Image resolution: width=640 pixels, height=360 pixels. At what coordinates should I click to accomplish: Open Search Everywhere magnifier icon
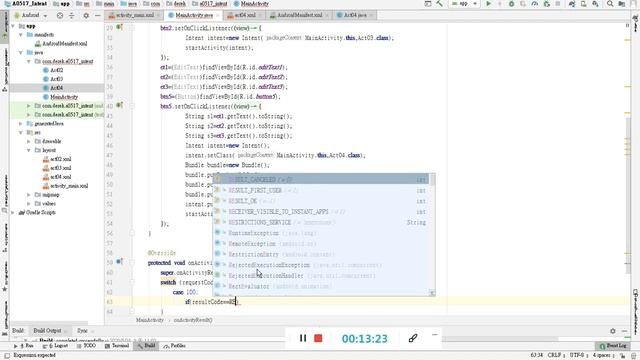(610, 4)
